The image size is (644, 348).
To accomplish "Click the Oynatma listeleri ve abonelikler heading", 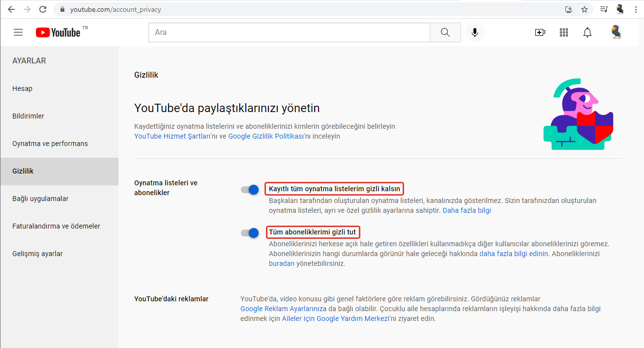I will 166,188.
